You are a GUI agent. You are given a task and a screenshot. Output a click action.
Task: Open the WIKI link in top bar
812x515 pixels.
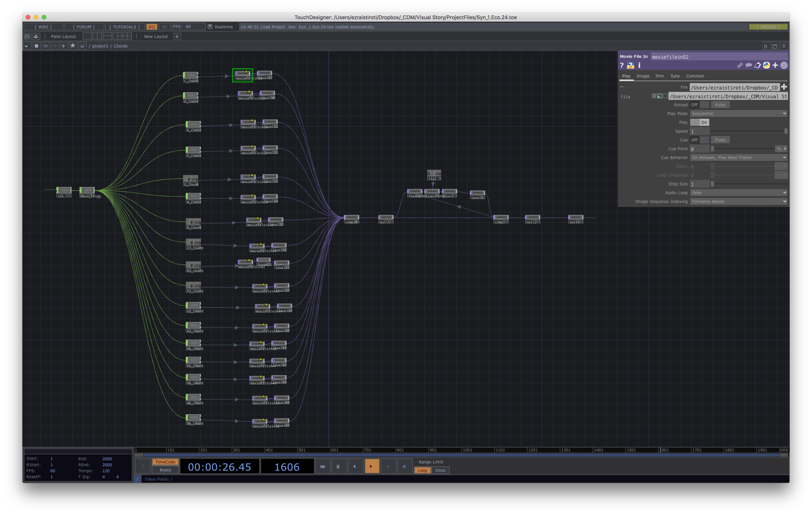coord(43,27)
